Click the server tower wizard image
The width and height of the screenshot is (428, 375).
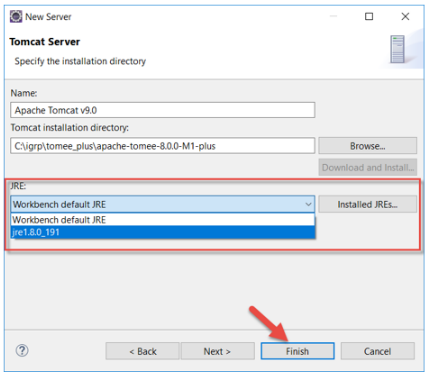coord(398,49)
